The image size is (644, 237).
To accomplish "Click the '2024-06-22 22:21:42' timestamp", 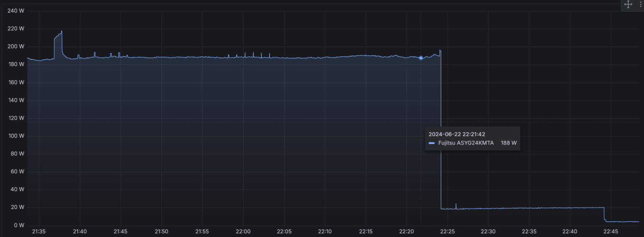I will coord(457,134).
